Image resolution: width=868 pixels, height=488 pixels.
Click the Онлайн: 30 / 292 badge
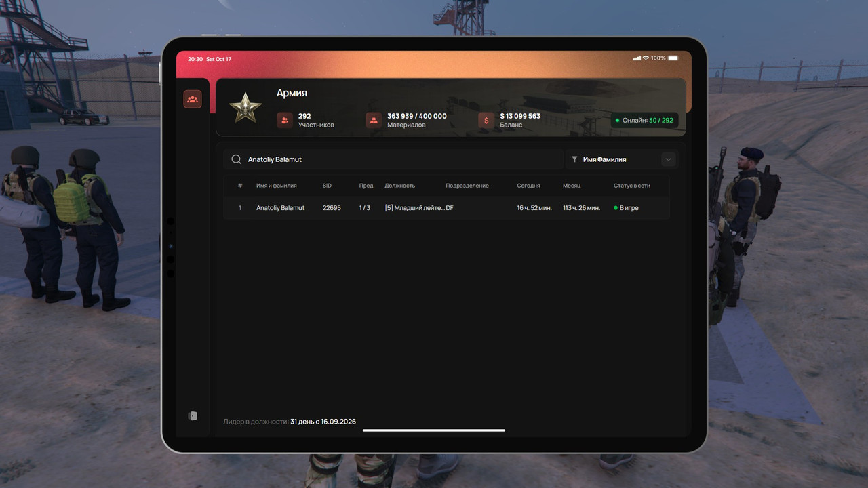(644, 120)
